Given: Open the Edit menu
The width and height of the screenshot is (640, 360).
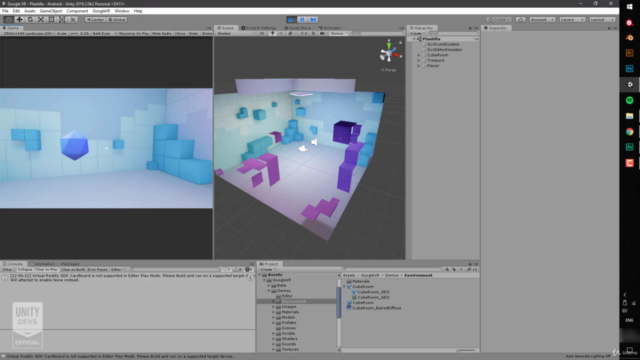Looking at the screenshot, I should (16, 11).
